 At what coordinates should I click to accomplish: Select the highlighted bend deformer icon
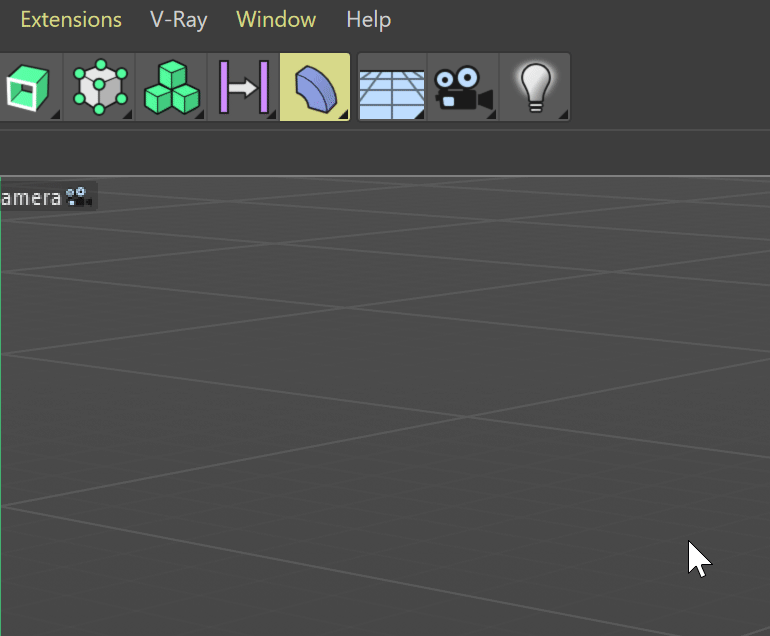pyautogui.click(x=315, y=87)
